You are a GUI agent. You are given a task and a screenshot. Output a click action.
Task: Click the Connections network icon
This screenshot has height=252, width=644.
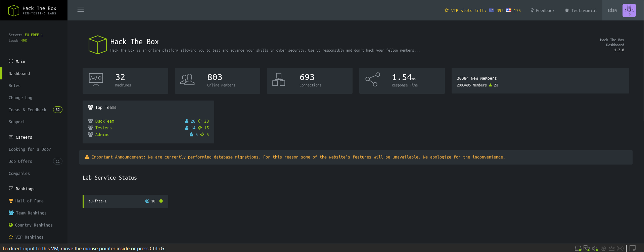pyautogui.click(x=279, y=79)
